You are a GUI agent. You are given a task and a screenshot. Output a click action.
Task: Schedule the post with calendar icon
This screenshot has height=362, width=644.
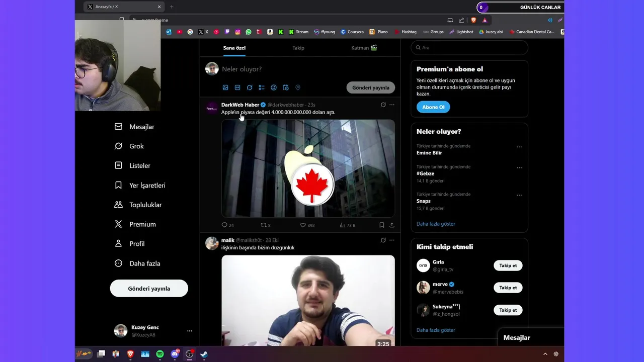[286, 87]
